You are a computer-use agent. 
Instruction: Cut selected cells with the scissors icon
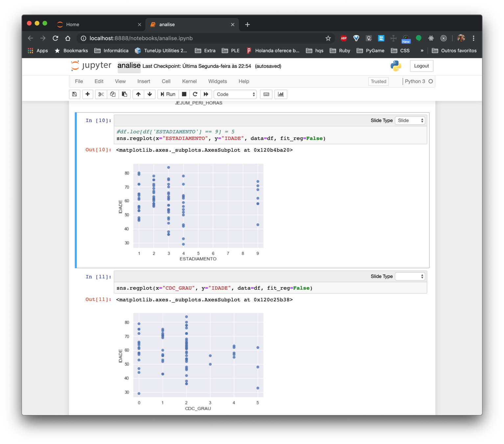pyautogui.click(x=101, y=94)
